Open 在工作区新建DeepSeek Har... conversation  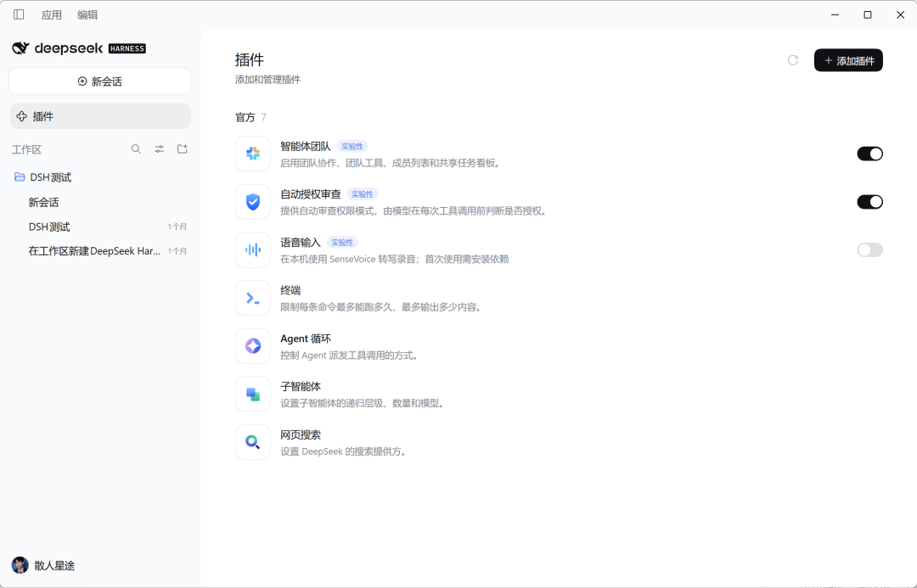(x=100, y=251)
